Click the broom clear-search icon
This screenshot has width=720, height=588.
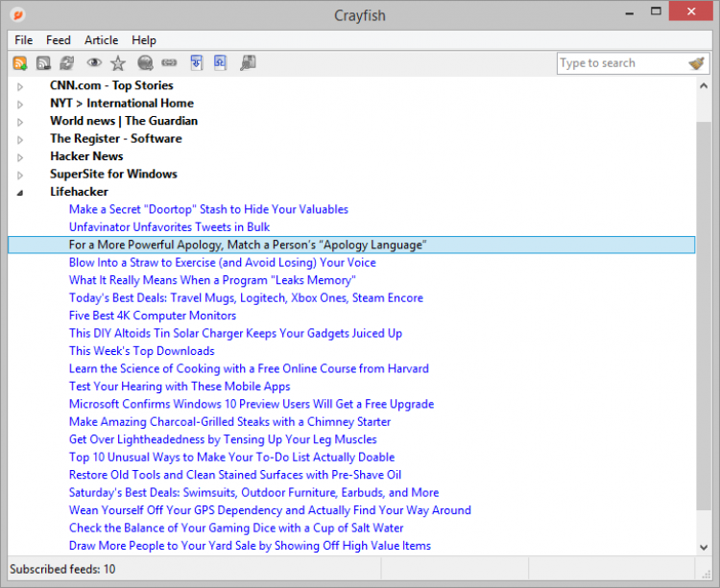697,63
